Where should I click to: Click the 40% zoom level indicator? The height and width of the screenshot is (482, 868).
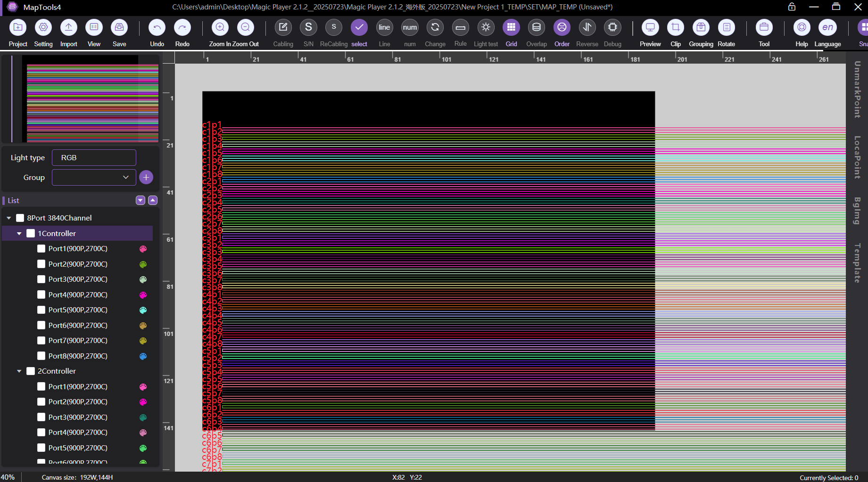point(8,477)
